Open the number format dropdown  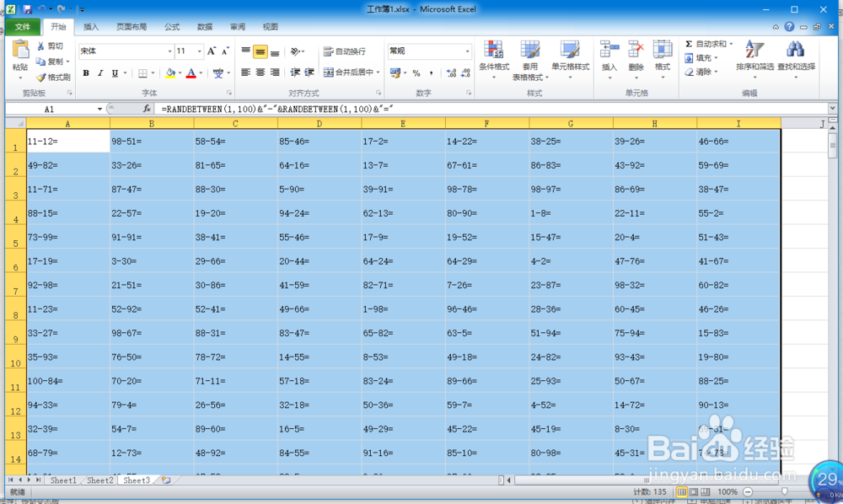click(467, 51)
